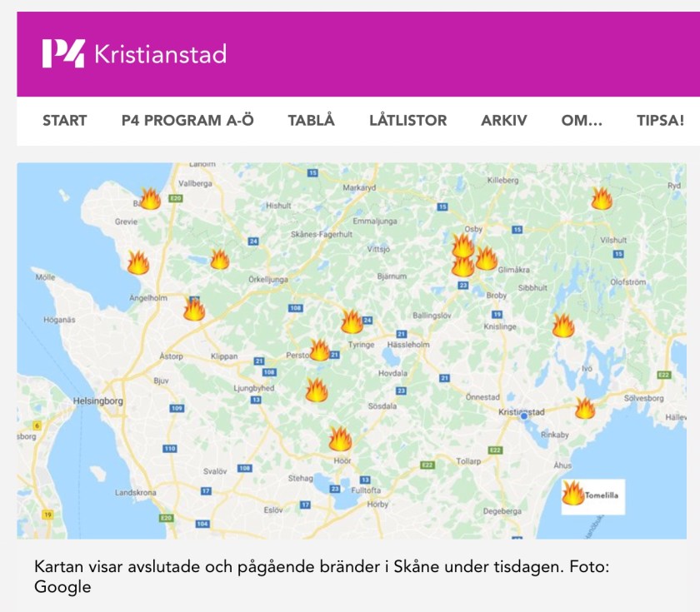Open the TABLÅ schedule page
700x612 pixels.
pos(311,121)
